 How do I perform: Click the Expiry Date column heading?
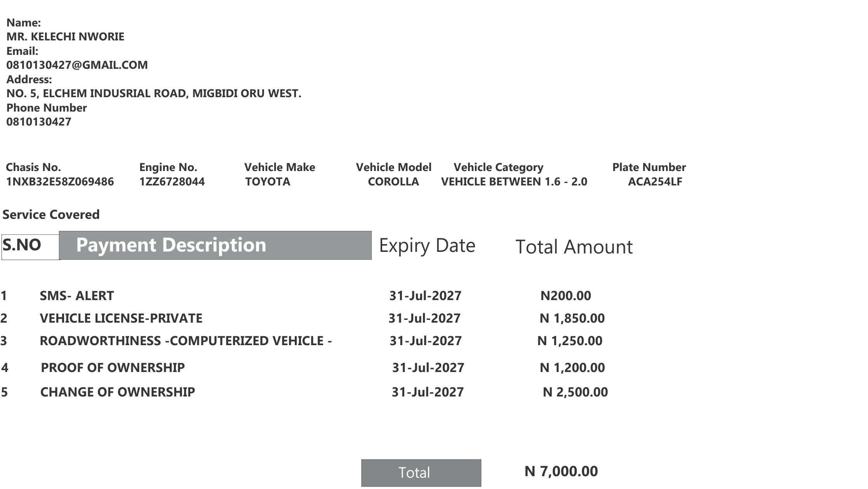click(x=427, y=246)
